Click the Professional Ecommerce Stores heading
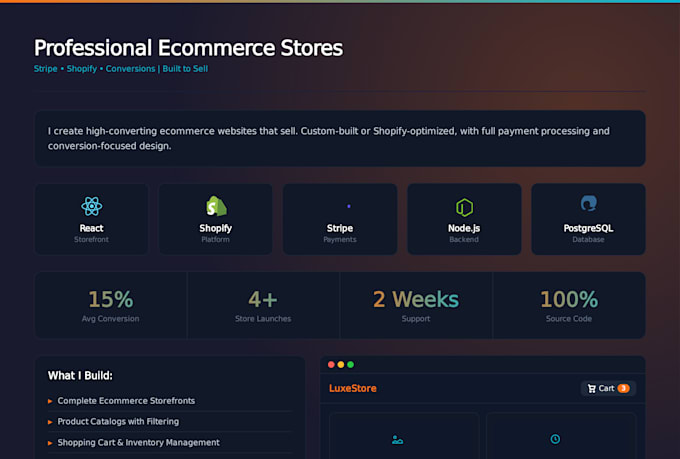Screen dimensions: 680x459 tap(188, 48)
